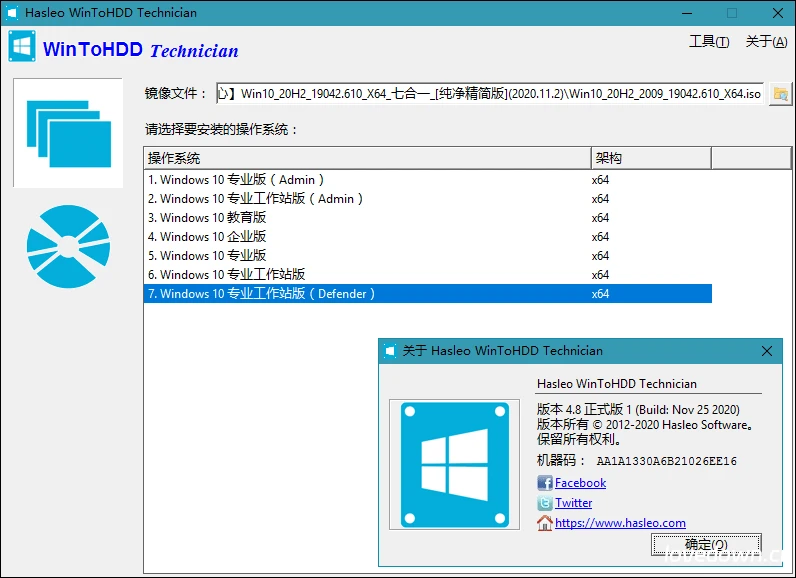Close the main WinToHDD window

coord(777,13)
